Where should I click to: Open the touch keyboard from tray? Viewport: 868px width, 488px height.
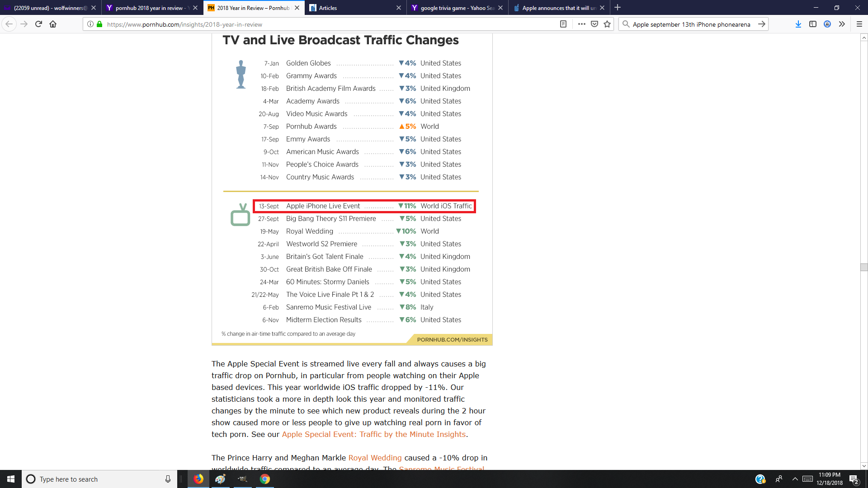coord(807,479)
